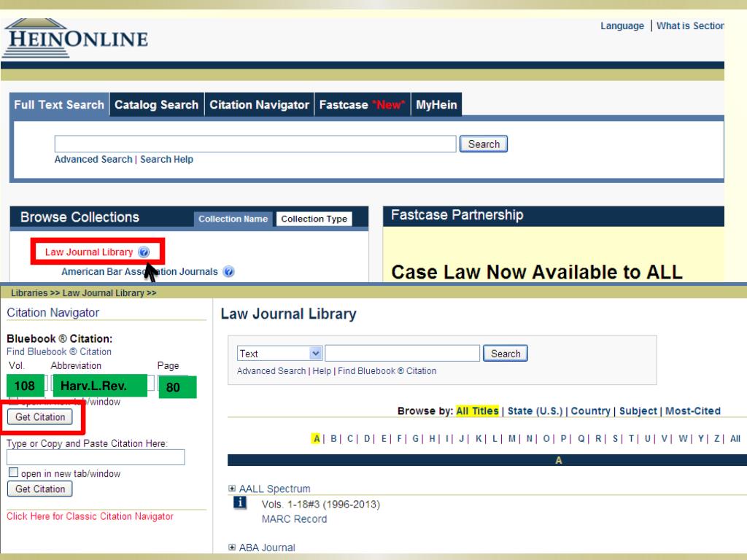Click the Law Journal Library search field
747x560 pixels.
pos(403,354)
